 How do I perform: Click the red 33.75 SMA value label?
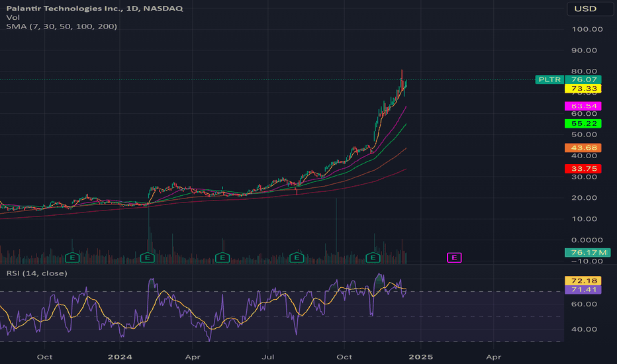[583, 169]
